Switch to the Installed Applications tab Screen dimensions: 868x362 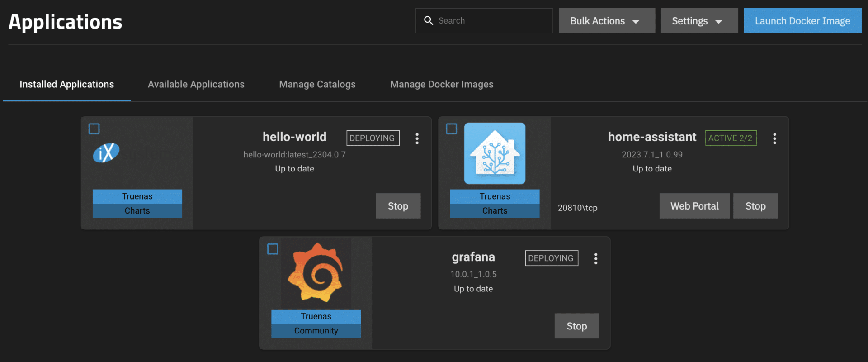[x=67, y=84]
